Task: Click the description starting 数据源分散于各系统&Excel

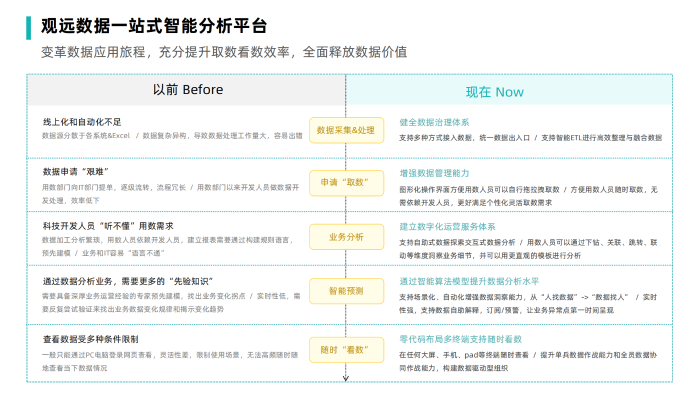Action: [x=172, y=136]
